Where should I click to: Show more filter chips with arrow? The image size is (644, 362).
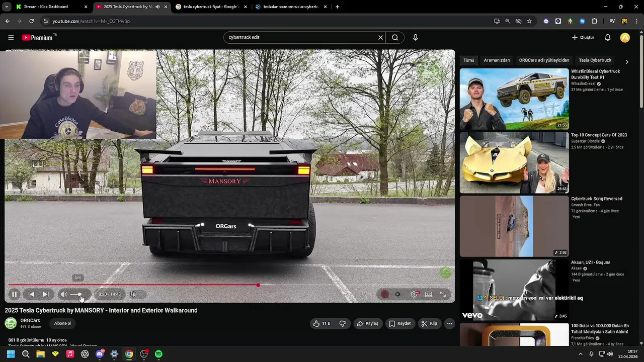pos(626,61)
